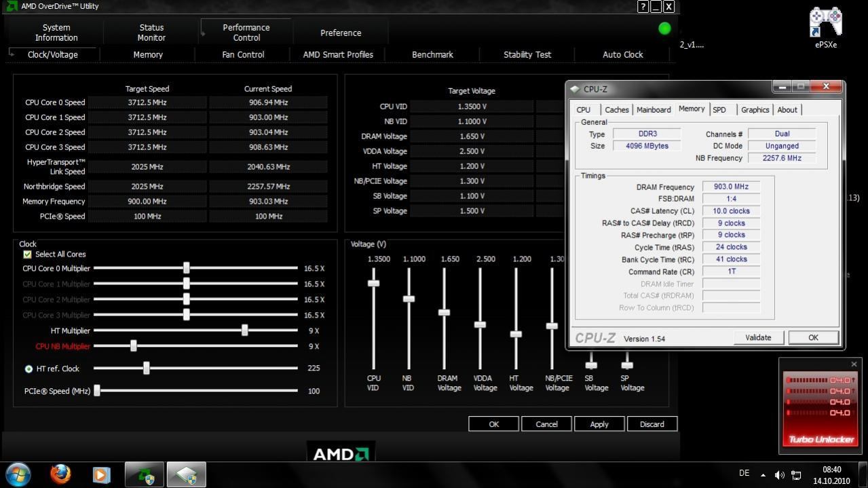Click the Apply button
Viewport: 868px width, 488px height.
(599, 424)
